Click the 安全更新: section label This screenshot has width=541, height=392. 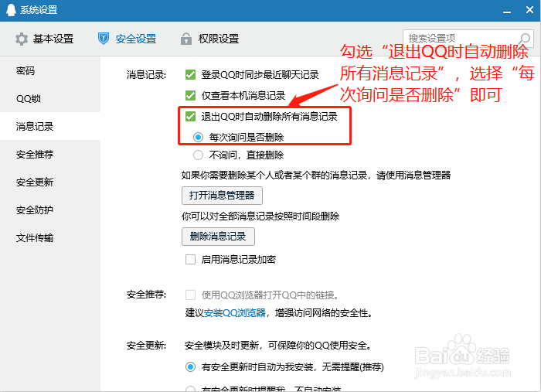point(146,346)
